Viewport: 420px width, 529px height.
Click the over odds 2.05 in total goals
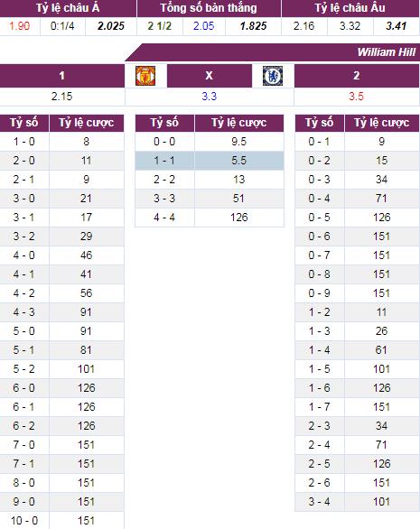(x=204, y=26)
